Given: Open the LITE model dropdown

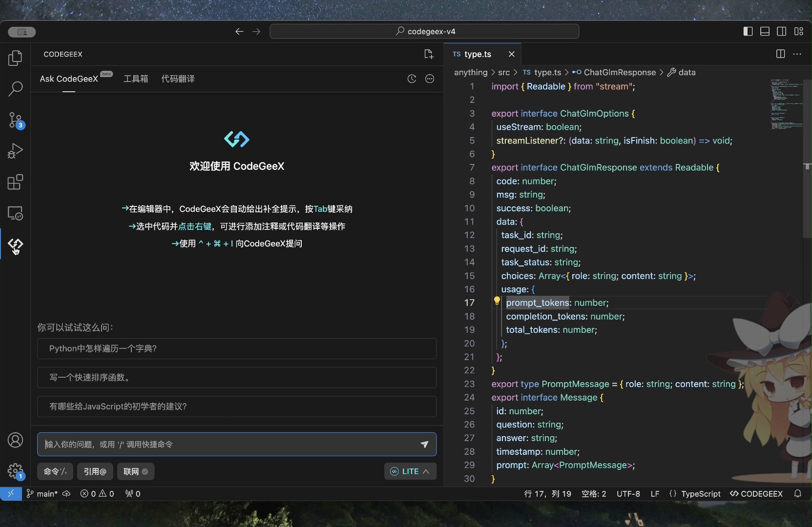Looking at the screenshot, I should pos(410,471).
